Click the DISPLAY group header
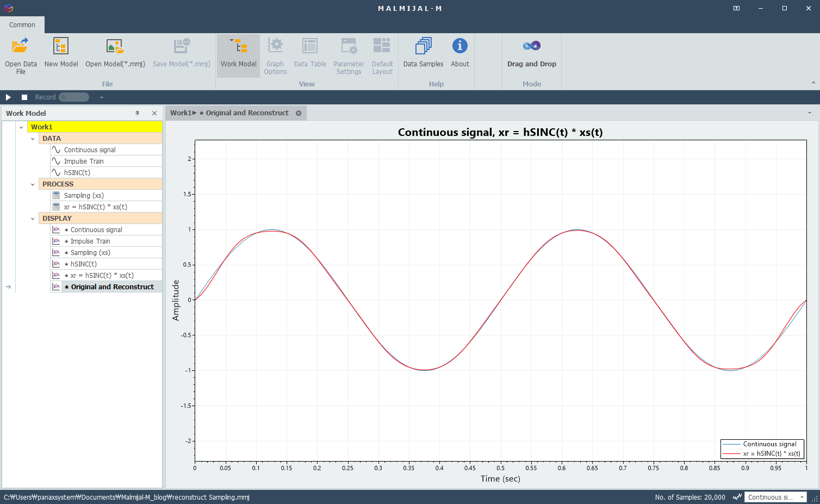The height and width of the screenshot is (504, 820). click(x=101, y=218)
